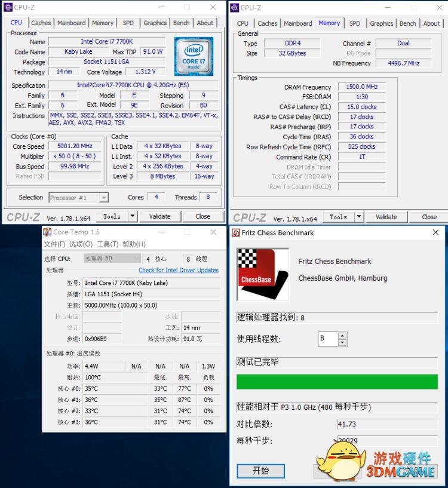The height and width of the screenshot is (488, 448).
Task: Minimize the Core Temp window
Action: tap(162, 232)
